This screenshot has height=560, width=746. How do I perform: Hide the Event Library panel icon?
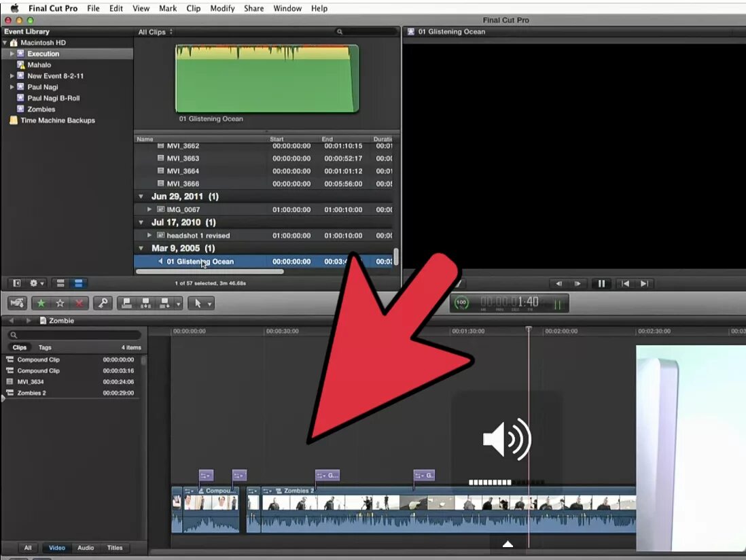(17, 283)
